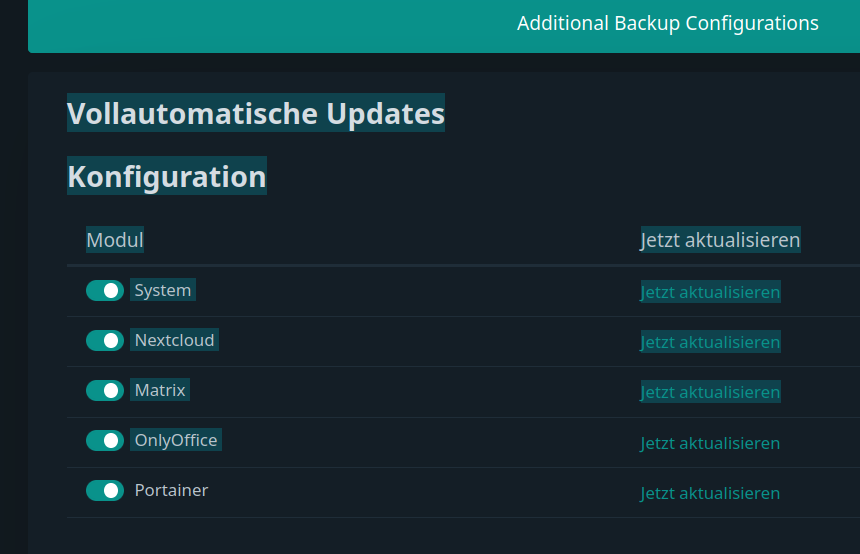Turn off the Matrix update toggle
Viewport: 860px width, 554px height.
[105, 390]
